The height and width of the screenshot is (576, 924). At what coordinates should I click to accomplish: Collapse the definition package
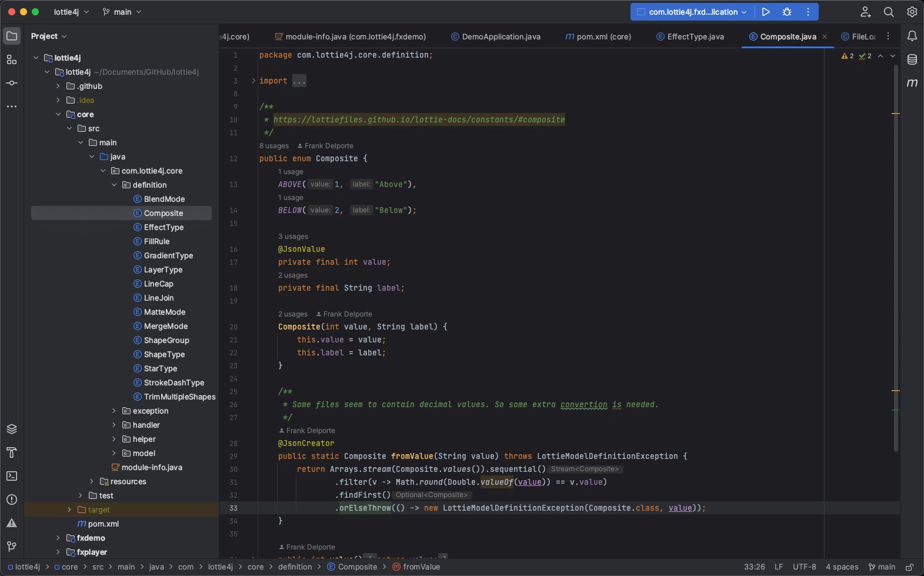pos(114,185)
